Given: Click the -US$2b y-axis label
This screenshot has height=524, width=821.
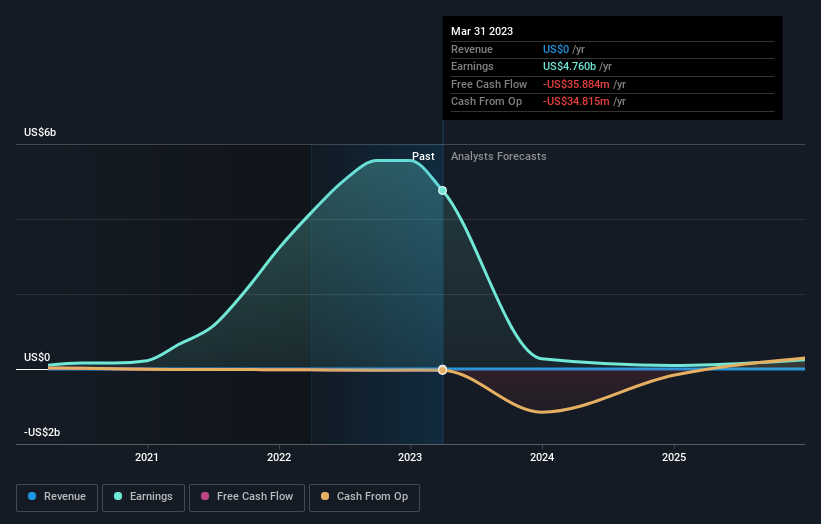Looking at the screenshot, I should click(42, 432).
